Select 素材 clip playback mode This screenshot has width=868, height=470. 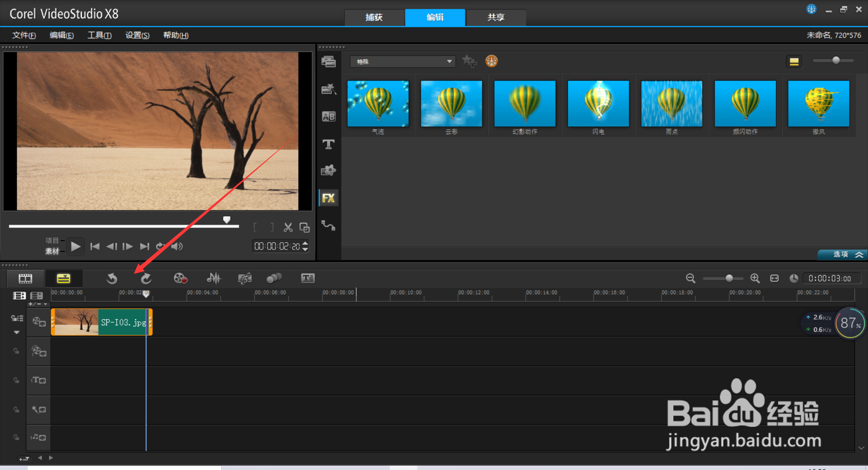pos(52,251)
